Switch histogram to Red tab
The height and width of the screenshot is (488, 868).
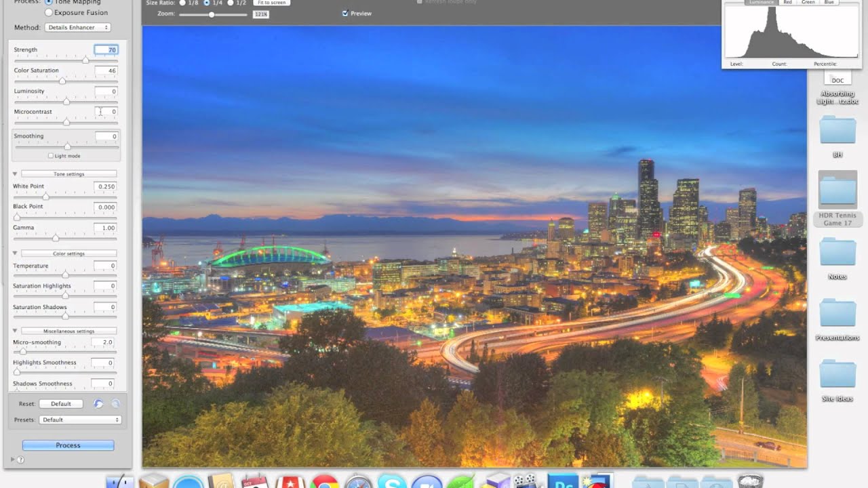point(788,3)
